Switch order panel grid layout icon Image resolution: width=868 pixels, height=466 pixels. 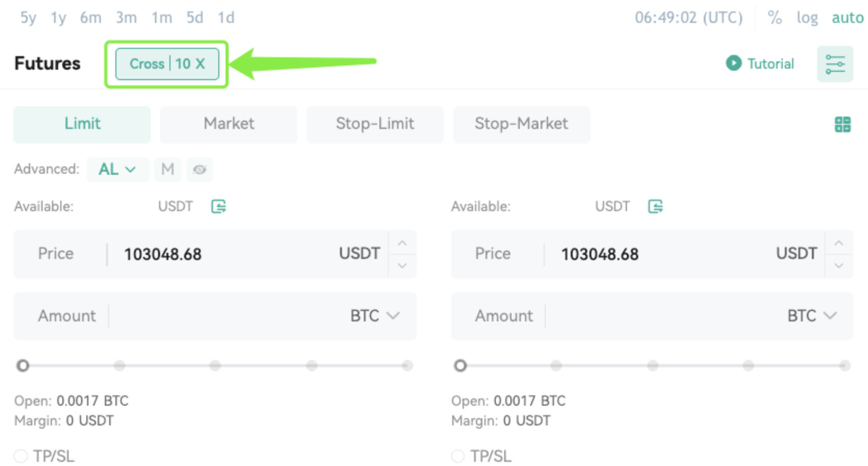coord(843,124)
